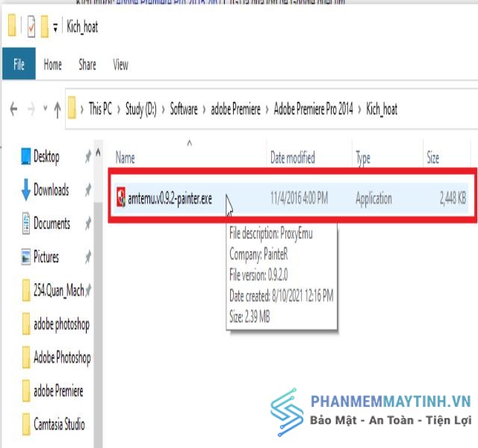Open lowercase adobe photoshop folder in sidebar
The height and width of the screenshot is (448, 478).
(x=61, y=324)
